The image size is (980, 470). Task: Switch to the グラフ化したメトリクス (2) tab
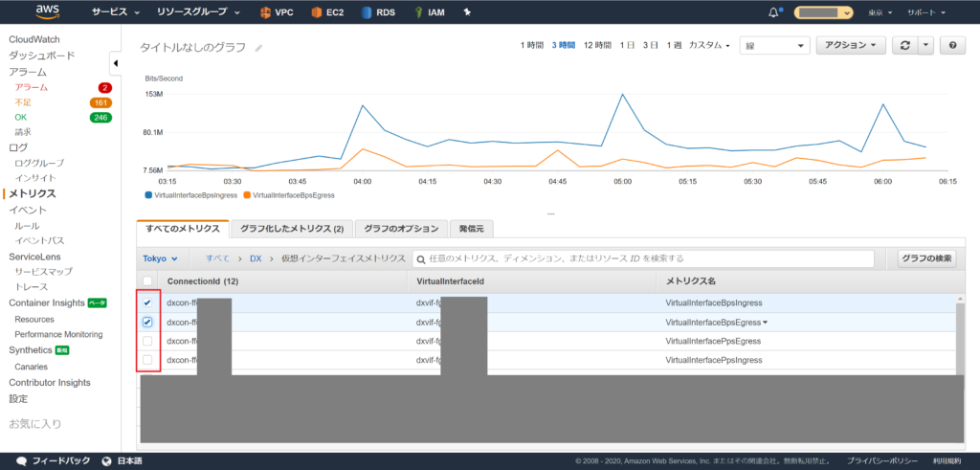[292, 229]
